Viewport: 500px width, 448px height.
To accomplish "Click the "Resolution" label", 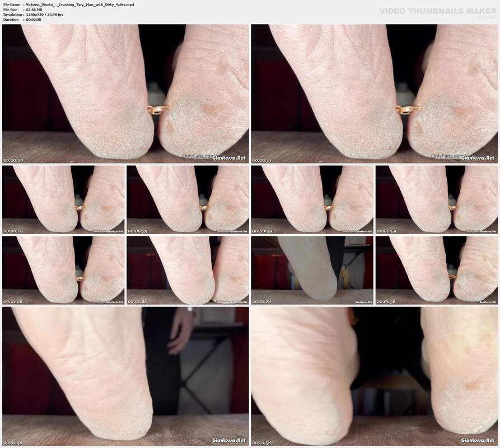I will click(12, 15).
